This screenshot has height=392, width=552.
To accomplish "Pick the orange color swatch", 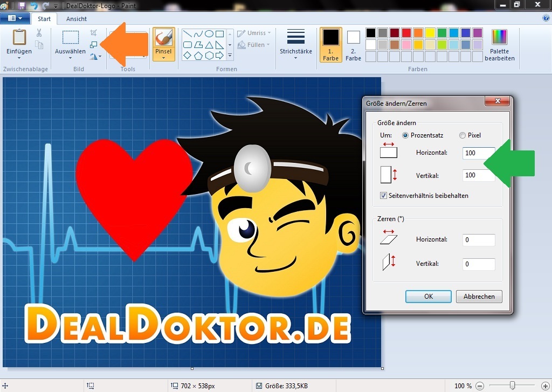I will tap(418, 33).
